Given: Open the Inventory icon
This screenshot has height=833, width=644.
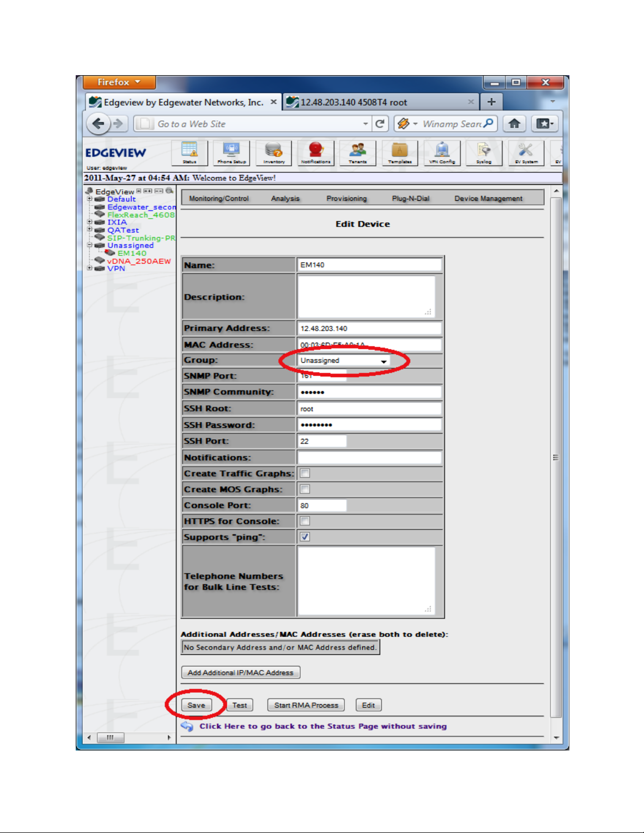Looking at the screenshot, I should point(273,153).
